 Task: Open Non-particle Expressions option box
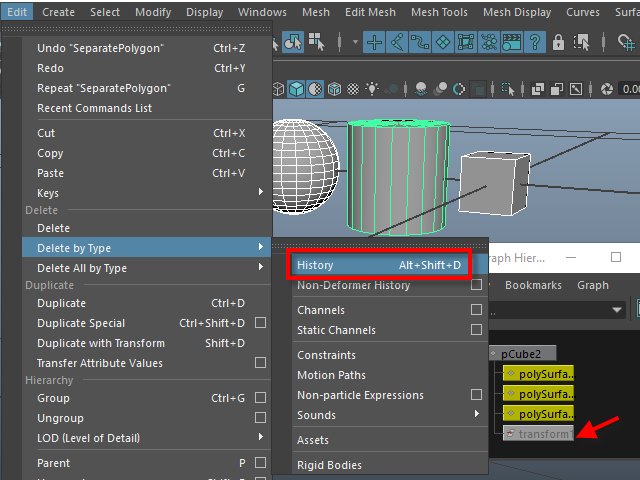[476, 395]
